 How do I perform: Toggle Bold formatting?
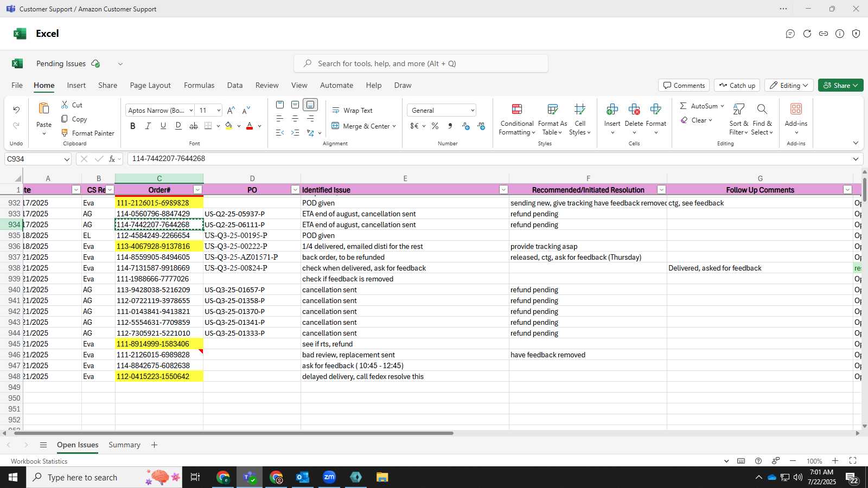click(133, 126)
